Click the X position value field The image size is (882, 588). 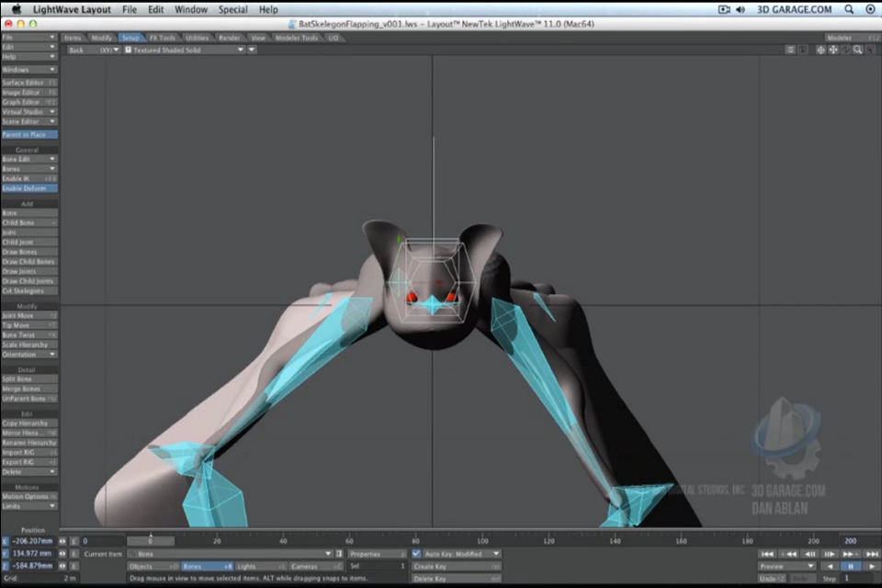tap(33, 541)
